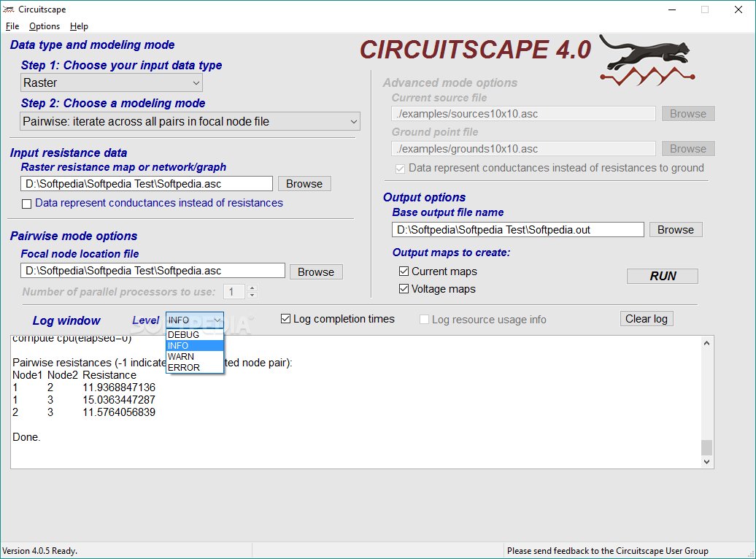Click the ground point file field
The width and height of the screenshot is (756, 559).
tap(524, 149)
